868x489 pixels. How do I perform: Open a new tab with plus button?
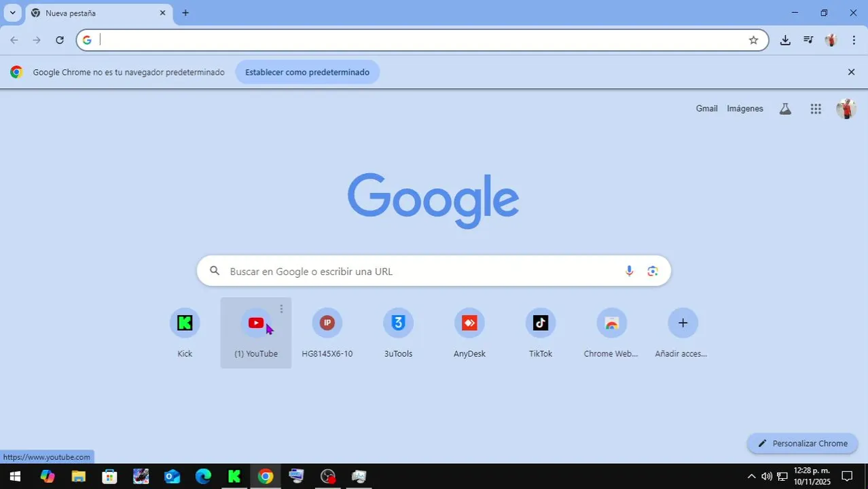click(x=185, y=13)
